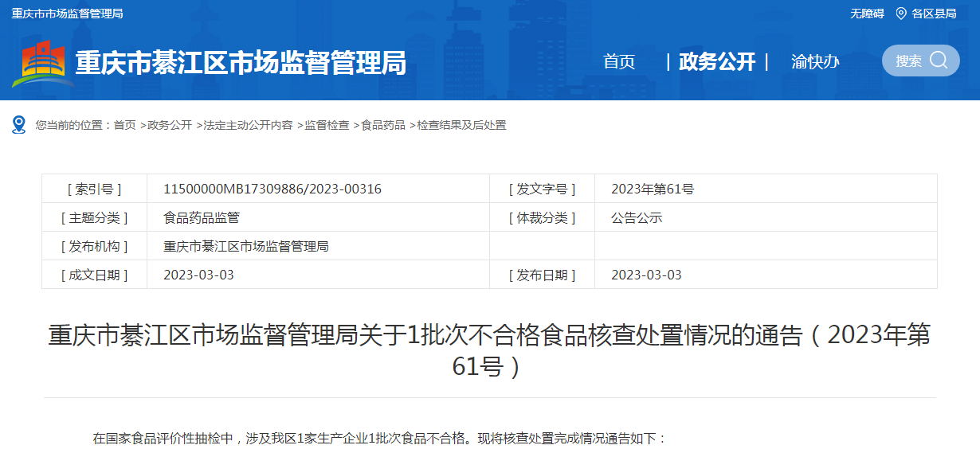Click the 发布机构 label cell

pyautogui.click(x=95, y=246)
